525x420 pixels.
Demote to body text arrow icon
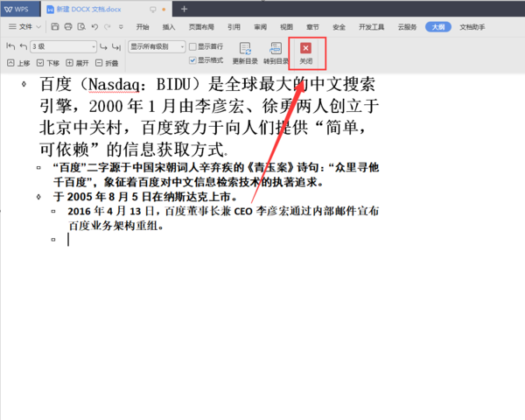point(116,46)
